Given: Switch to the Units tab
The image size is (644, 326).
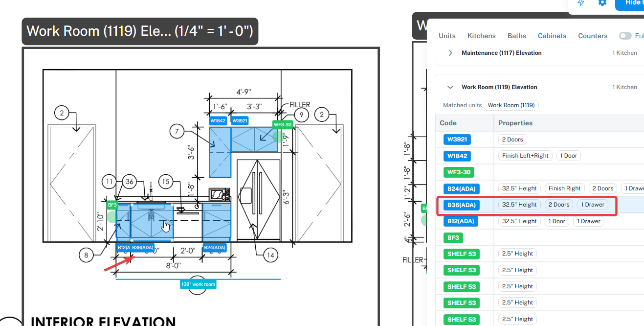Looking at the screenshot, I should [x=447, y=36].
